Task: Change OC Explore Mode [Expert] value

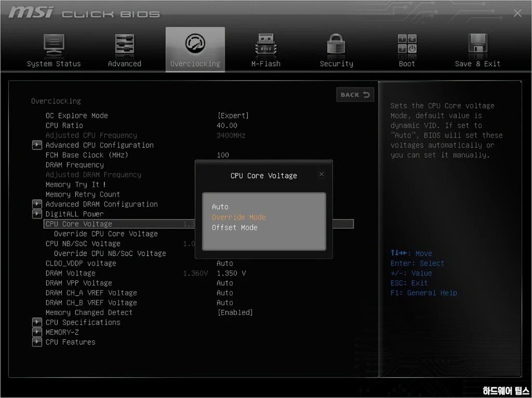Action: 233,116
